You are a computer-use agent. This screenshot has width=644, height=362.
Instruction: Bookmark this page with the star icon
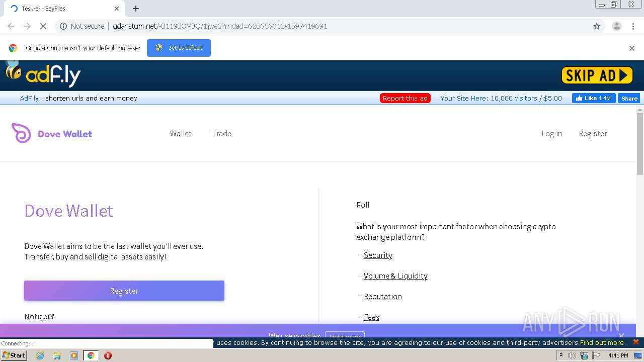pyautogui.click(x=597, y=26)
